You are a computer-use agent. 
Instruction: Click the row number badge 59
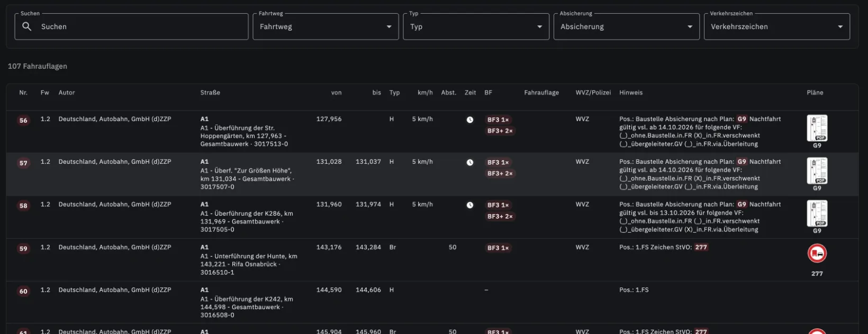23,249
